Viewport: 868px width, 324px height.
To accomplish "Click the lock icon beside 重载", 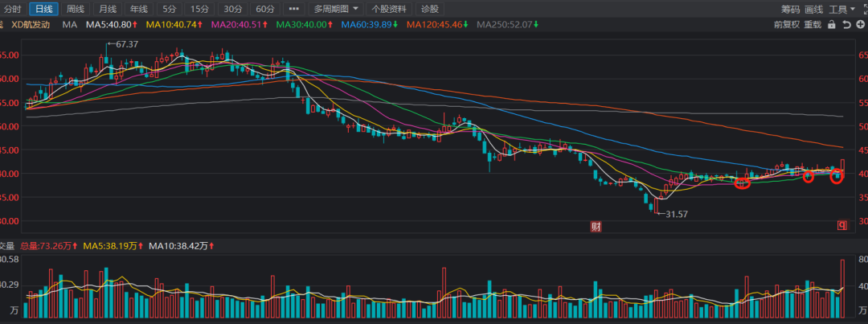I will [833, 25].
